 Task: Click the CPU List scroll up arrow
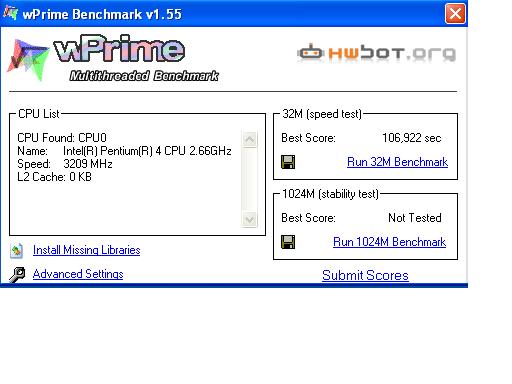click(x=250, y=139)
